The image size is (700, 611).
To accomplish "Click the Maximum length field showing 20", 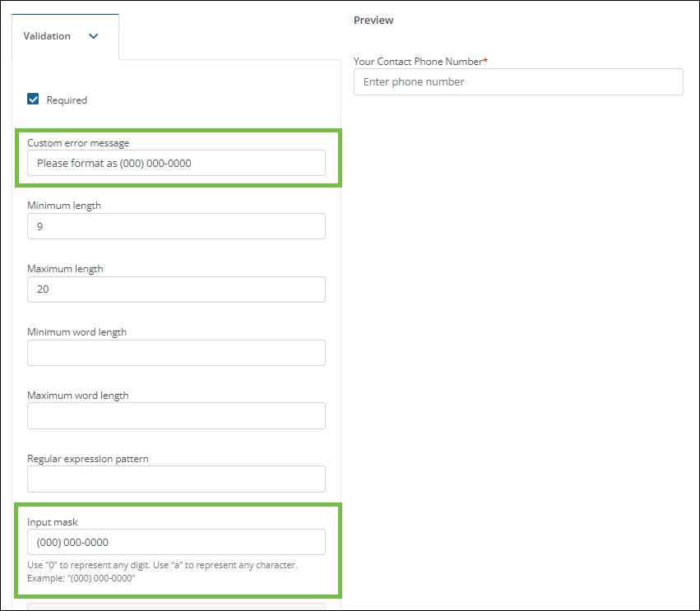I will coord(176,289).
